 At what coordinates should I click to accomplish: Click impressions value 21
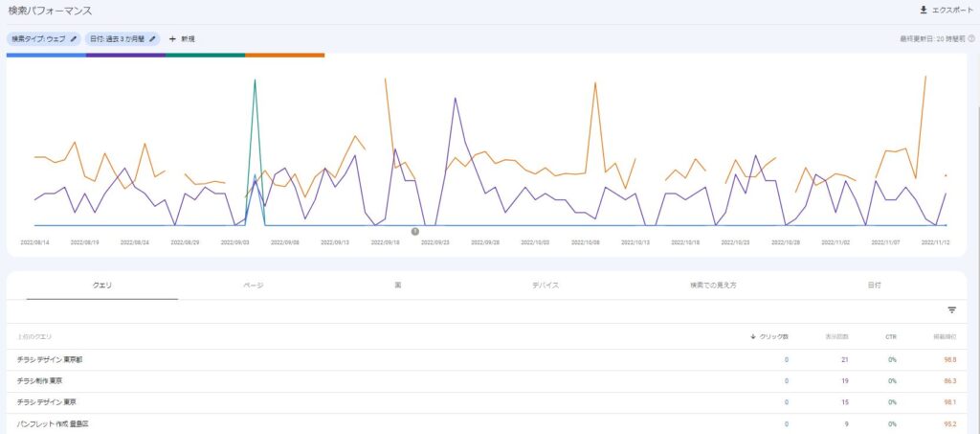pos(844,359)
